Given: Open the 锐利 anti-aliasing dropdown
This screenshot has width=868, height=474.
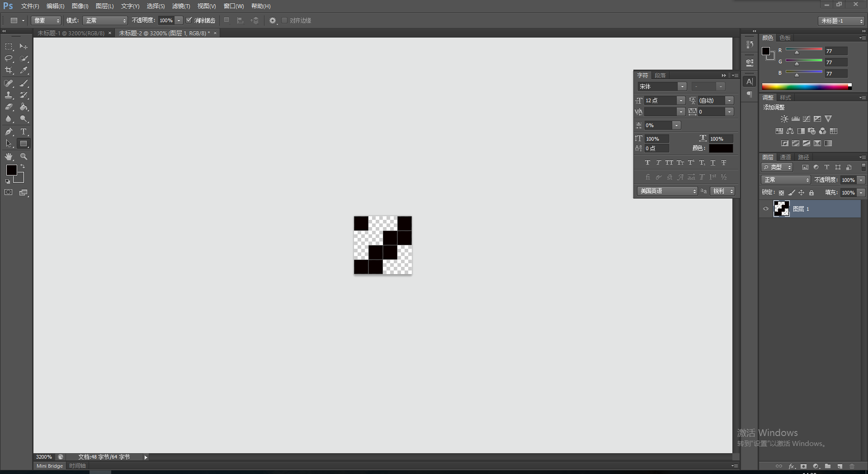Looking at the screenshot, I should click(x=722, y=191).
